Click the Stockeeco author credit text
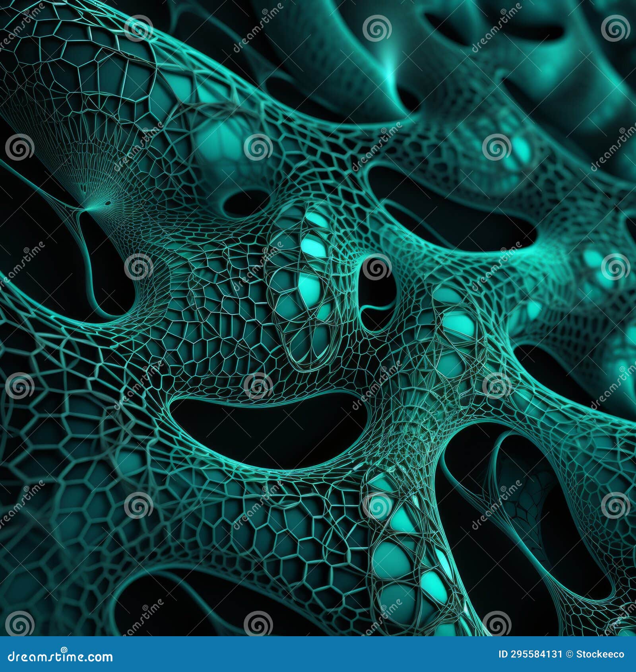This screenshot has height=672, width=636. point(600,654)
